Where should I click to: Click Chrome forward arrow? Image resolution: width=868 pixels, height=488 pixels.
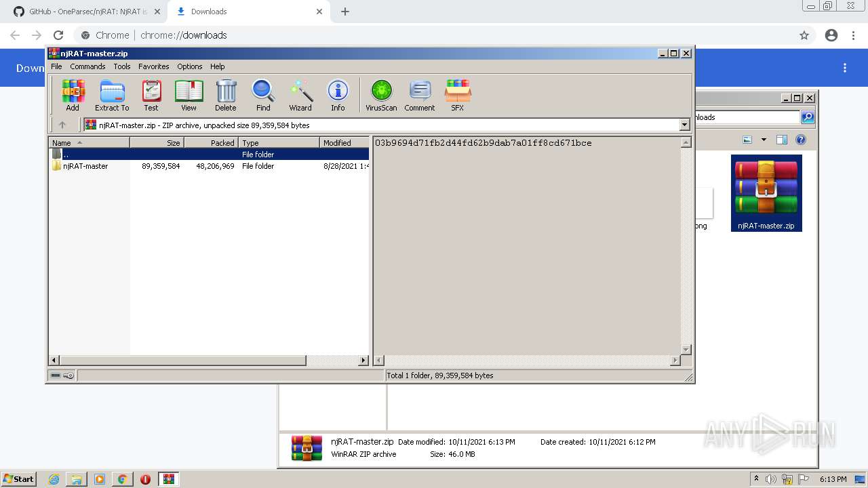pos(37,35)
